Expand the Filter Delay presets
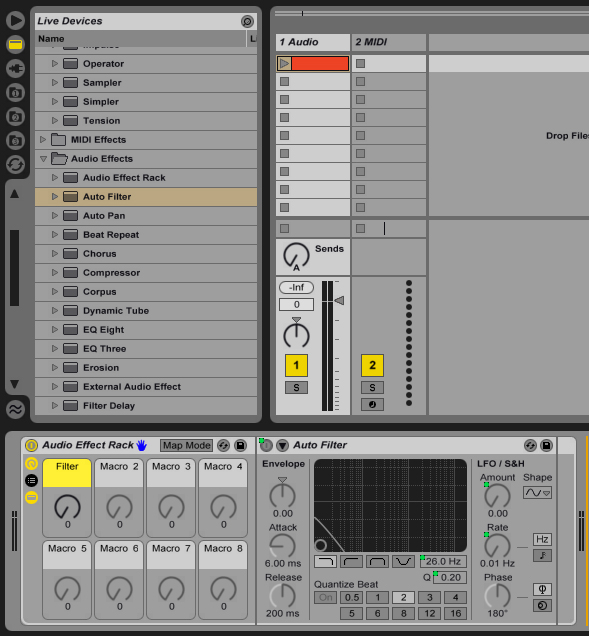 55,406
